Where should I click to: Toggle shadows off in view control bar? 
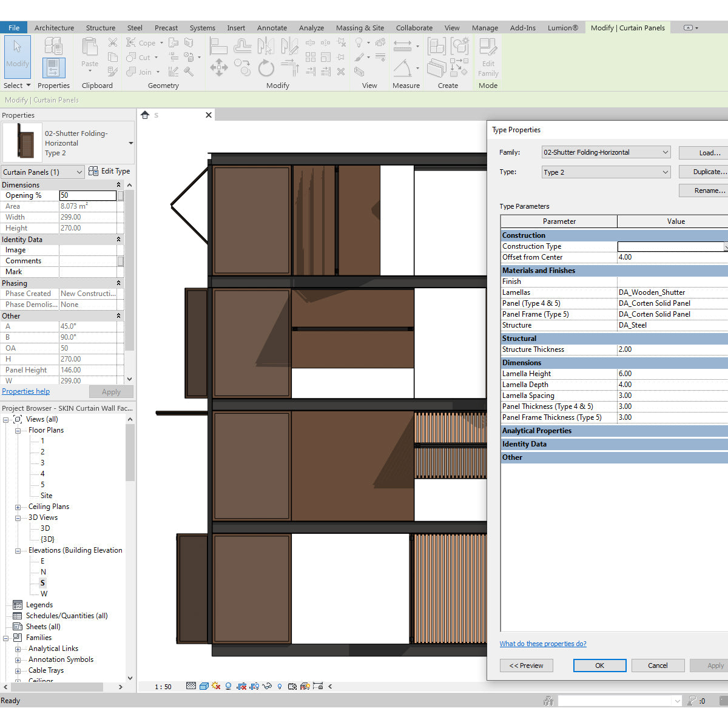point(228,686)
